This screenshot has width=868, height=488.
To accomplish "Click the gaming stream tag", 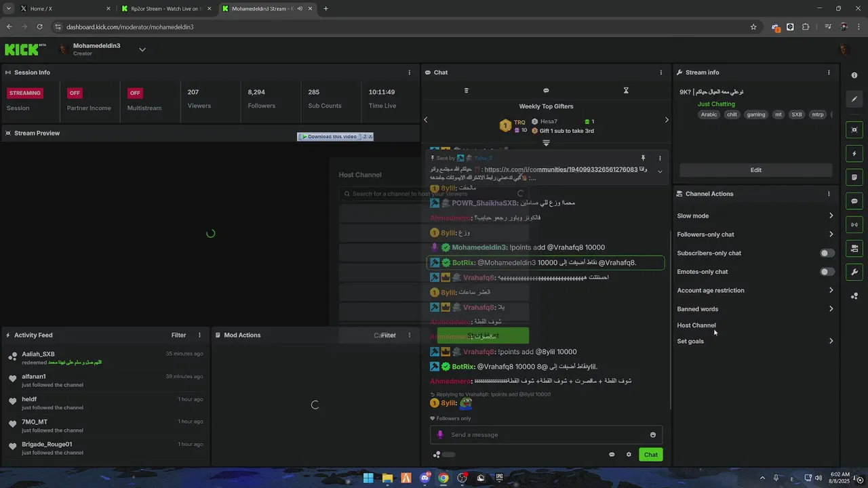I will point(756,115).
